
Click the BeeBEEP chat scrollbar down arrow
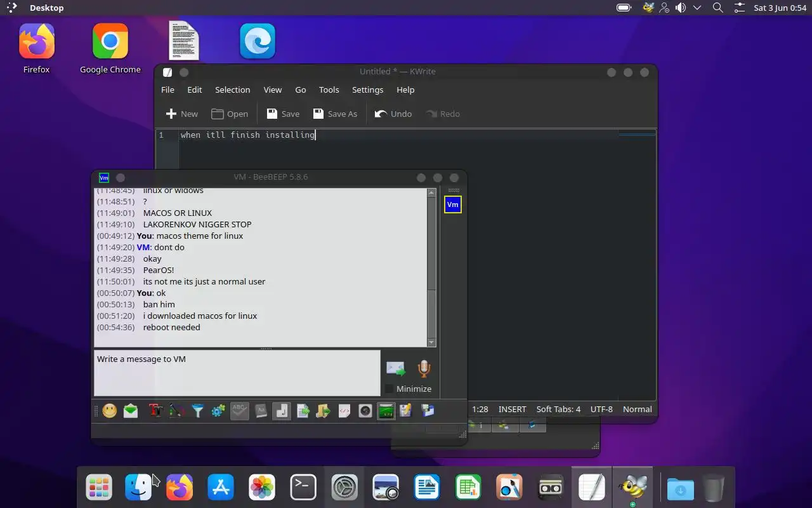(x=431, y=342)
